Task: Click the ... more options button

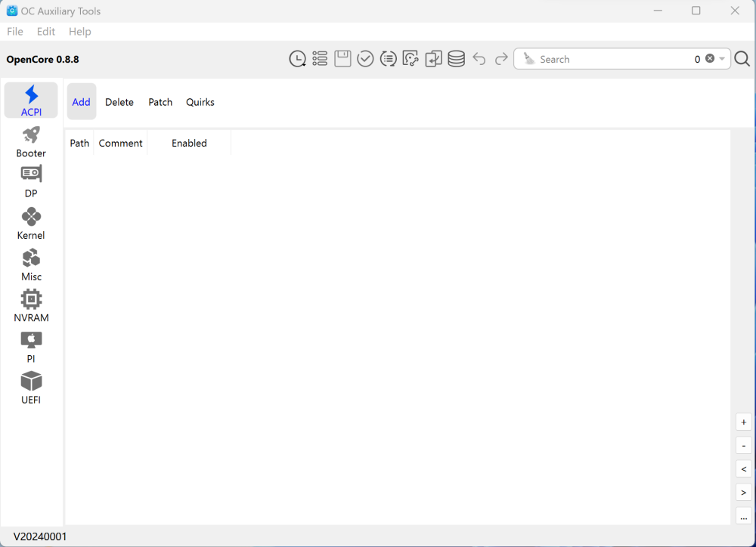Action: 743,516
